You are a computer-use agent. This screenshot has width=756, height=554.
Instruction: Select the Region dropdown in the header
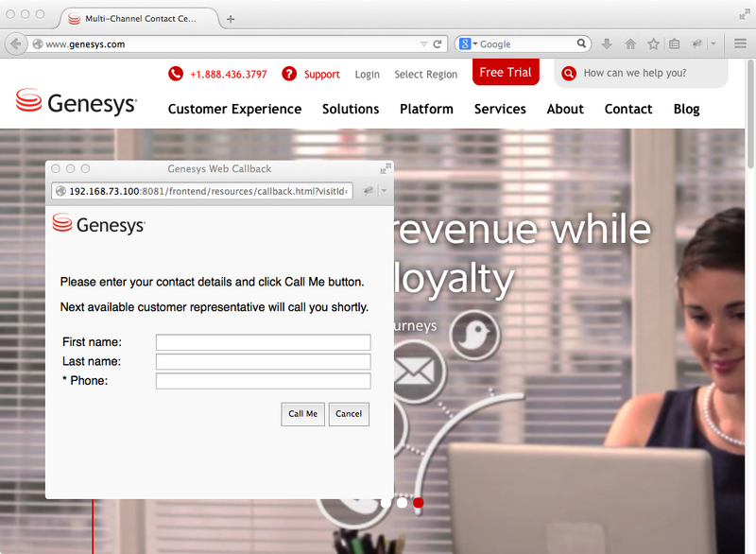[425, 74]
